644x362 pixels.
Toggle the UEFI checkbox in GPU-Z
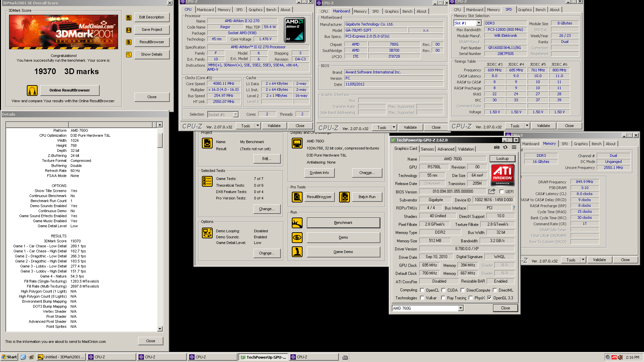(501, 192)
